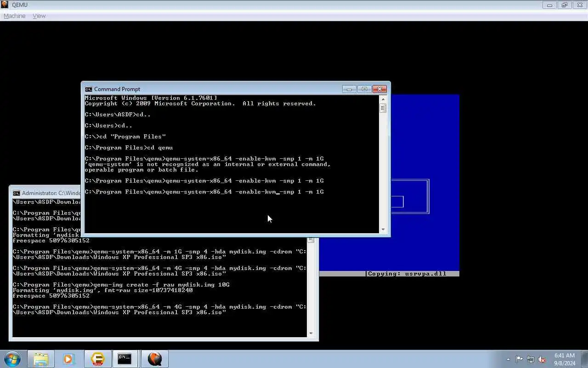
Task: Open the orange helmet app on taskbar
Action: 97,359
